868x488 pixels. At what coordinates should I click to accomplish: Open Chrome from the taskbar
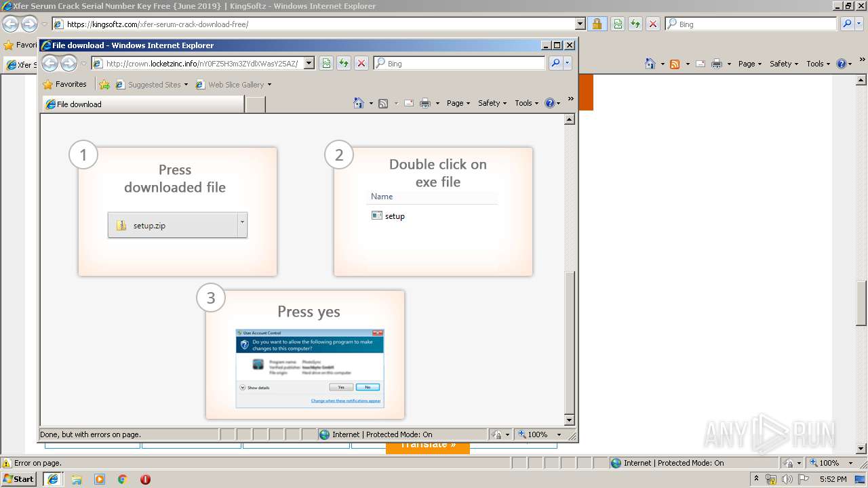click(x=123, y=479)
